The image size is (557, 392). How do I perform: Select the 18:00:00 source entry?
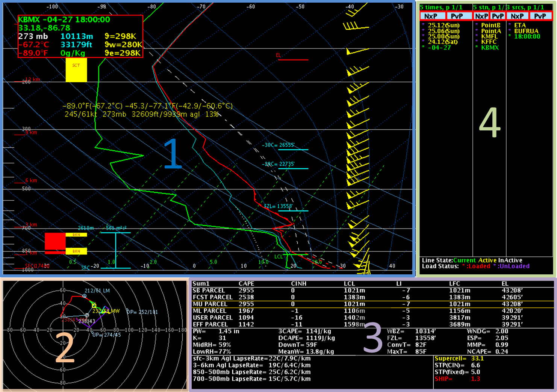click(x=527, y=36)
